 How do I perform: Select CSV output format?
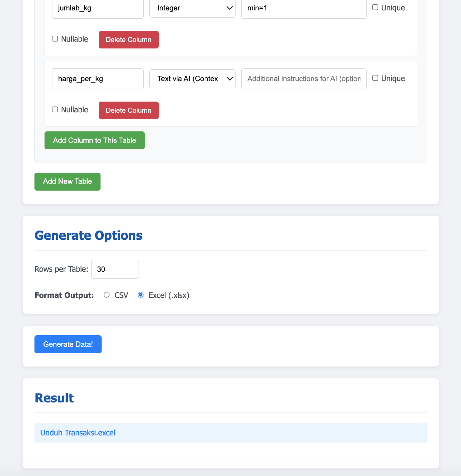tap(107, 295)
